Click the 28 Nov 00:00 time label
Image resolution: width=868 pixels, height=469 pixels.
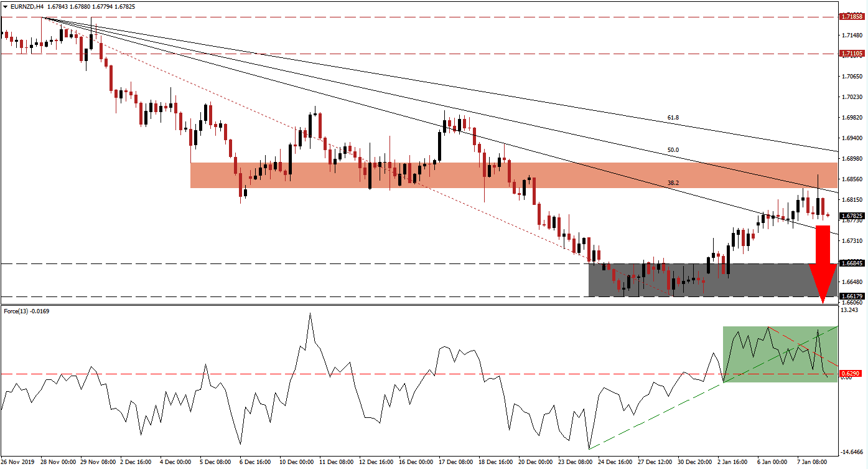coord(58,463)
